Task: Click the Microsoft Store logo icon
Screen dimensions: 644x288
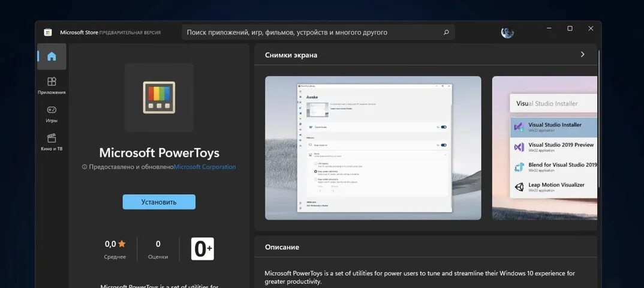Action: pos(48,32)
